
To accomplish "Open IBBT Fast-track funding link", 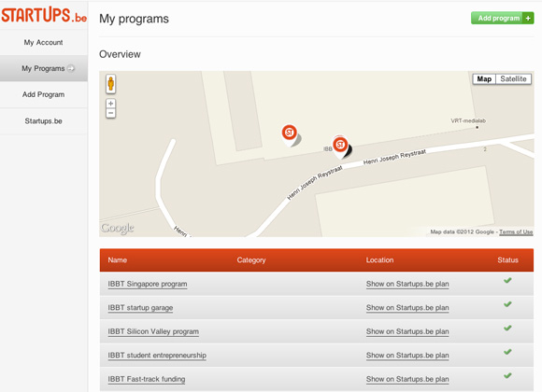I will click(147, 379).
